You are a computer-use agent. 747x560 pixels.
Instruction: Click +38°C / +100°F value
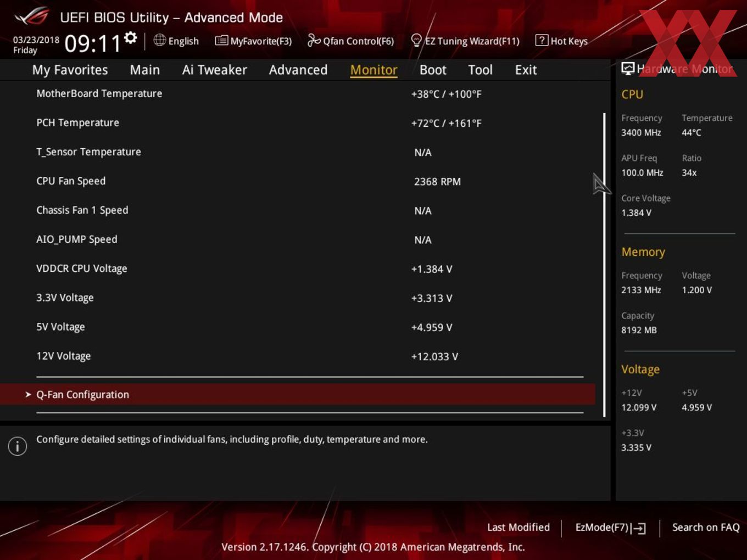[x=446, y=94]
